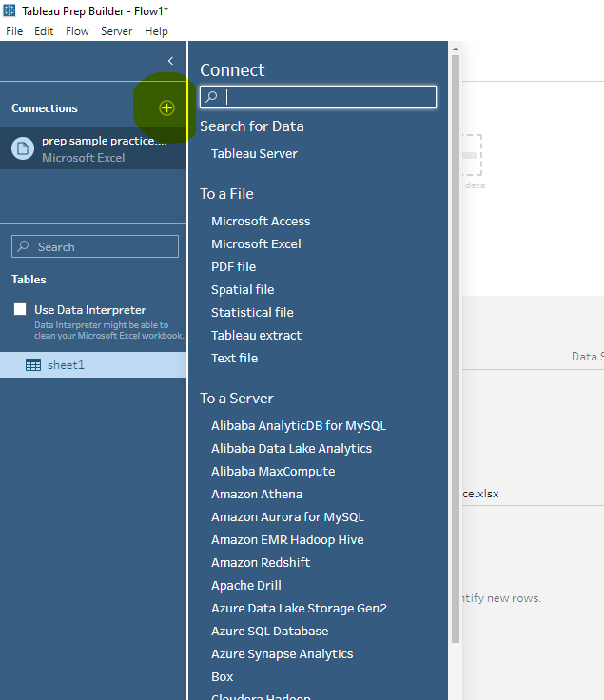Open the Edit menu
The height and width of the screenshot is (700, 604).
click(44, 31)
